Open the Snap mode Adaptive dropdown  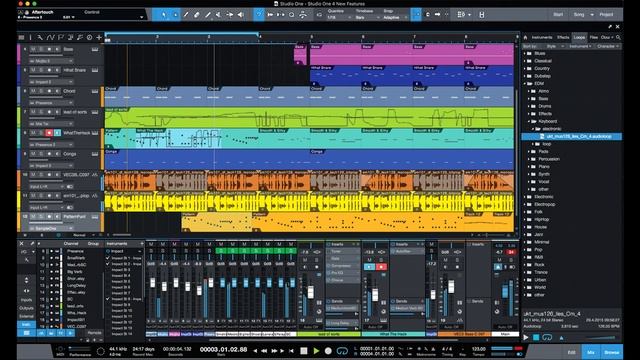pyautogui.click(x=395, y=18)
